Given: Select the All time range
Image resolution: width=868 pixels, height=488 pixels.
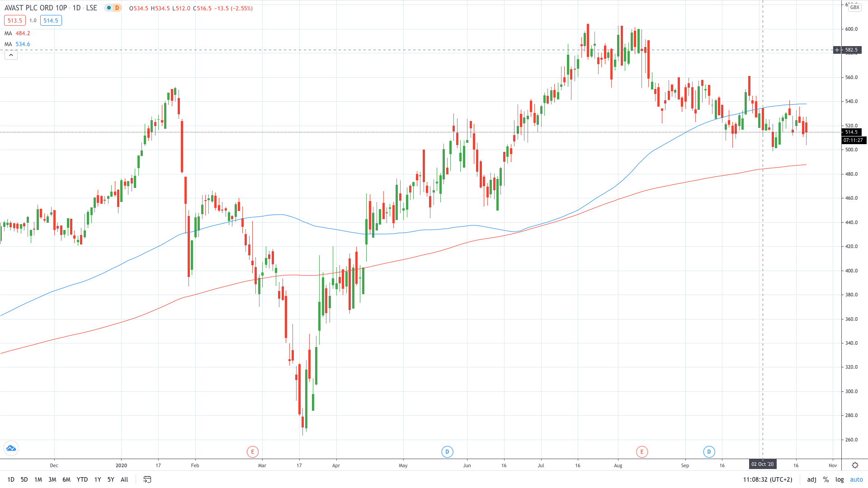Looking at the screenshot, I should (125, 479).
